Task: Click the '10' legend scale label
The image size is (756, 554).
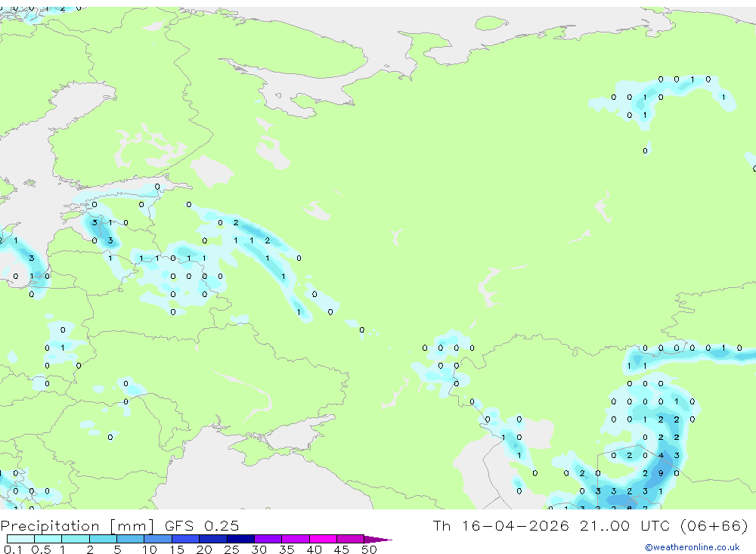Action: [150, 549]
